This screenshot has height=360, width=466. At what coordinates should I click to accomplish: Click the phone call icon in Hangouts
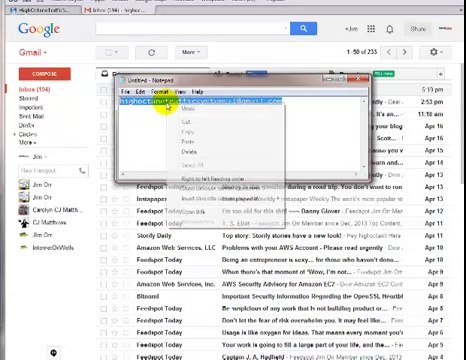[82, 171]
